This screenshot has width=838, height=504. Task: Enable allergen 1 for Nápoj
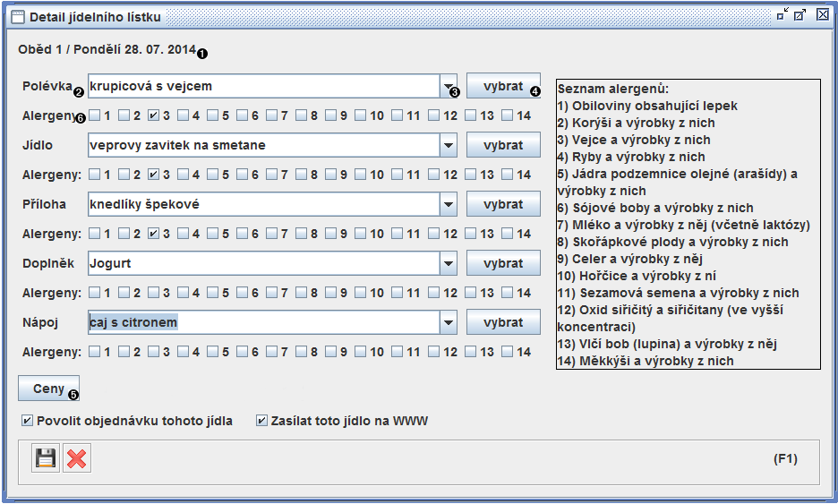[95, 352]
